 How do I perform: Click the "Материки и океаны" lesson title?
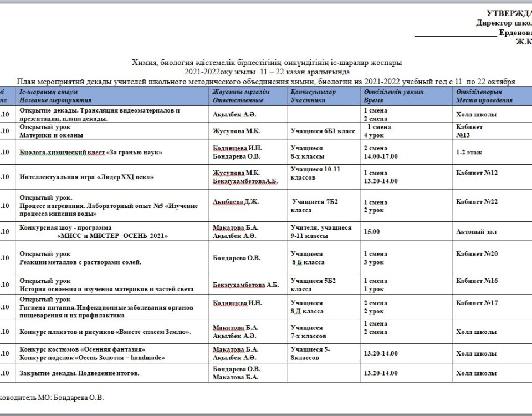point(52,135)
